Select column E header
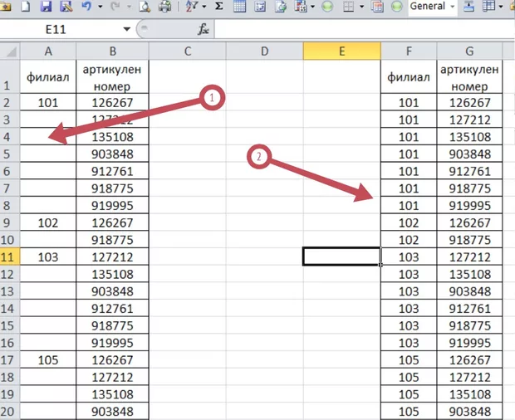The width and height of the screenshot is (515, 420). point(341,51)
